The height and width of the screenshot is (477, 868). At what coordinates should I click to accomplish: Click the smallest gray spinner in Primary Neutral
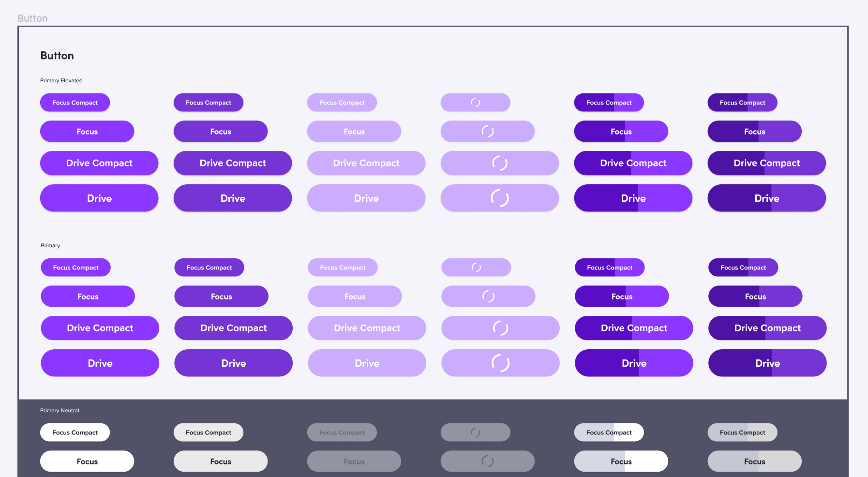[x=476, y=432]
